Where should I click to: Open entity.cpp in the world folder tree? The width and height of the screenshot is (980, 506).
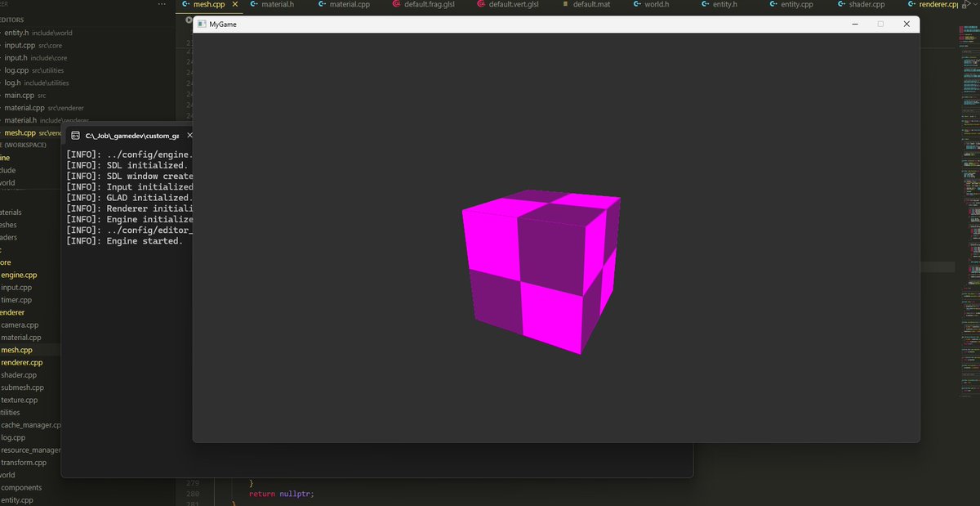point(19,500)
